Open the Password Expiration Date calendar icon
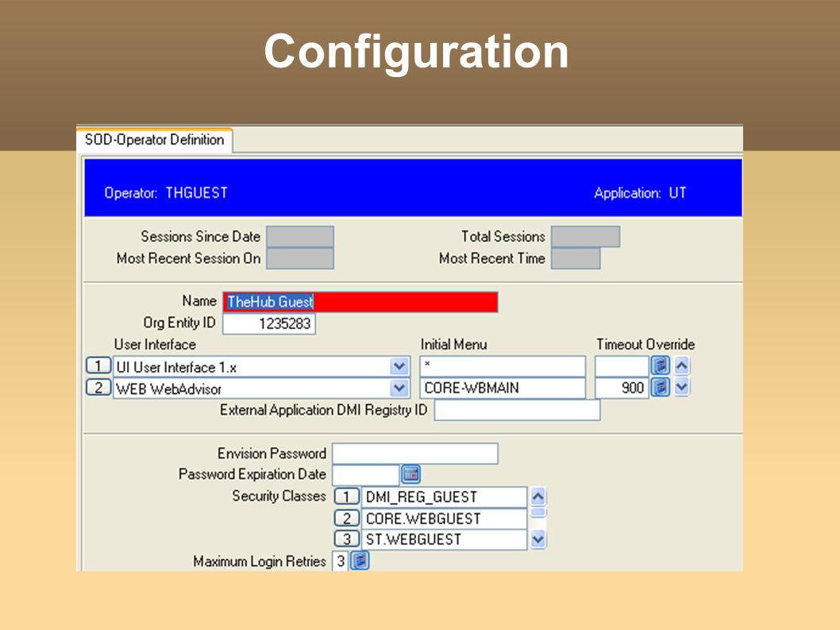 tap(411, 474)
